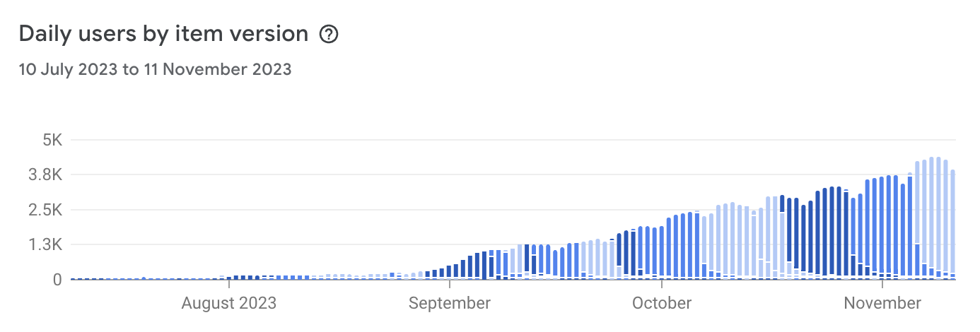Click the rightmost bar in the chart
Screen dimensions: 980x332
pyautogui.click(x=953, y=225)
